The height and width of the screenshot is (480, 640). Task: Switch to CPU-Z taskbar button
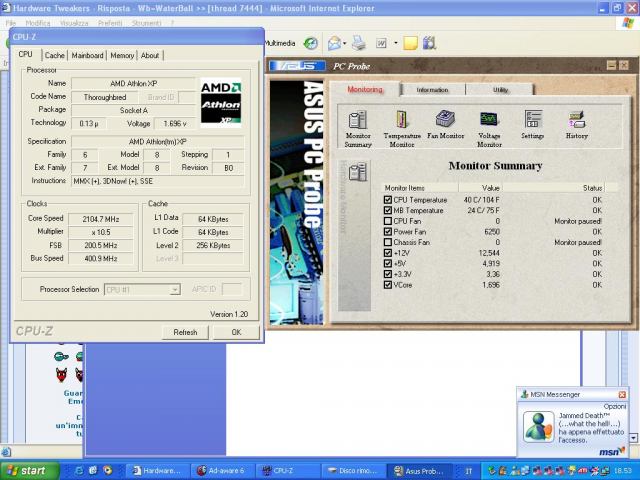(x=289, y=471)
